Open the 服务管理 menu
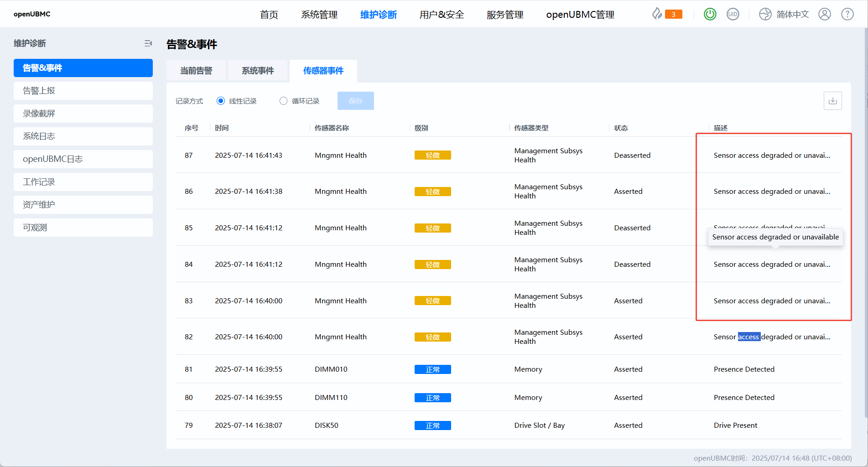The width and height of the screenshot is (868, 467). [505, 15]
